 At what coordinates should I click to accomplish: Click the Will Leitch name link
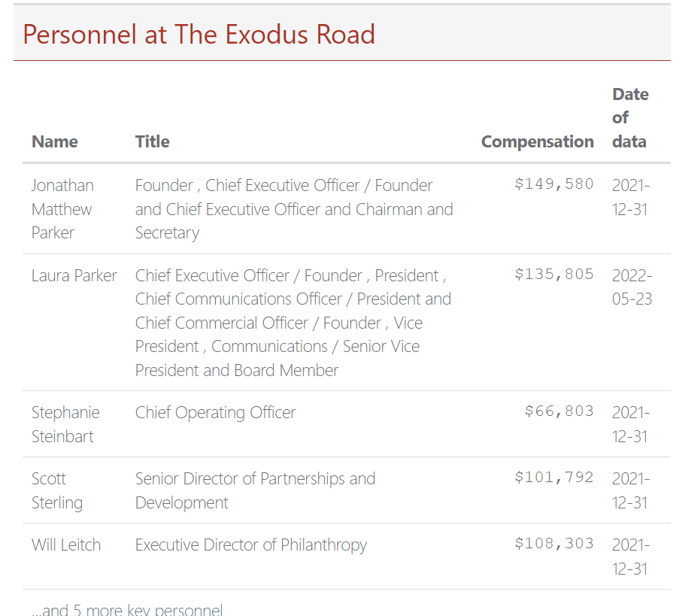coord(66,545)
